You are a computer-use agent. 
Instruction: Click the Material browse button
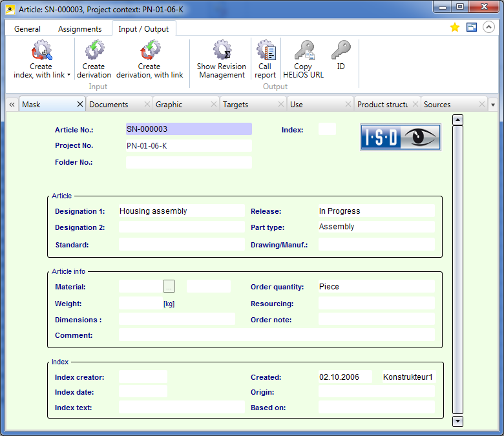click(x=169, y=286)
